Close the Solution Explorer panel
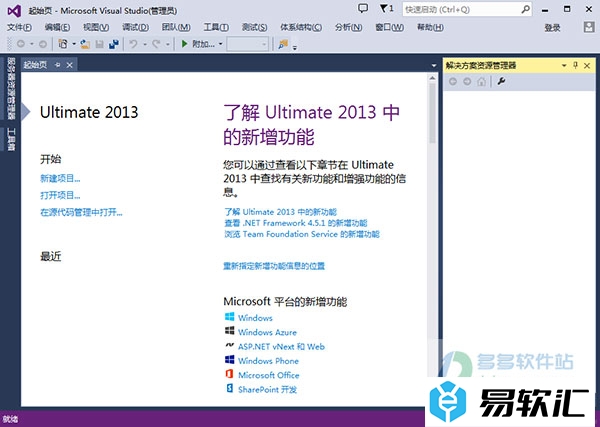This screenshot has width=600, height=427. [587, 66]
